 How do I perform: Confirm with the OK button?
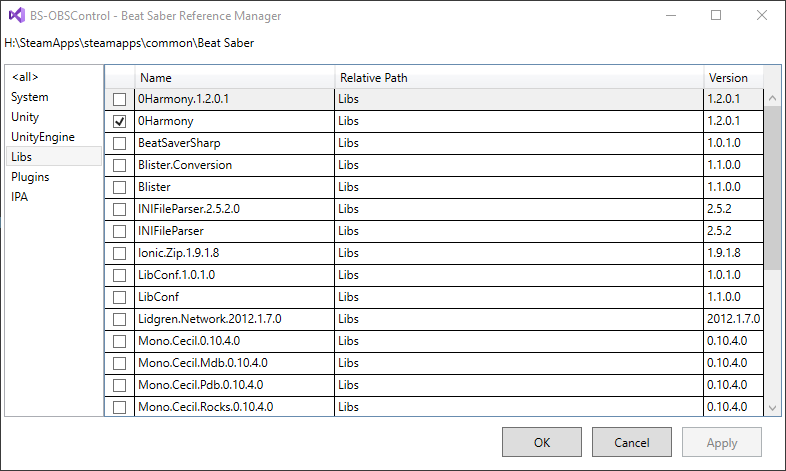click(x=542, y=442)
